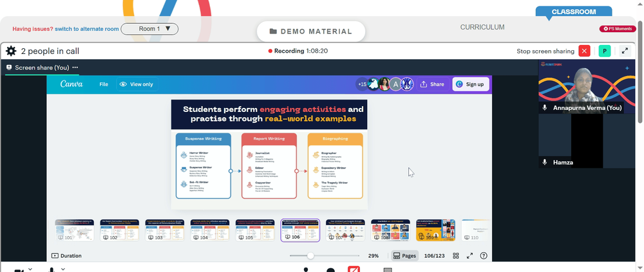Click the 106/123 page counter
This screenshot has width=644, height=272.
click(x=434, y=255)
